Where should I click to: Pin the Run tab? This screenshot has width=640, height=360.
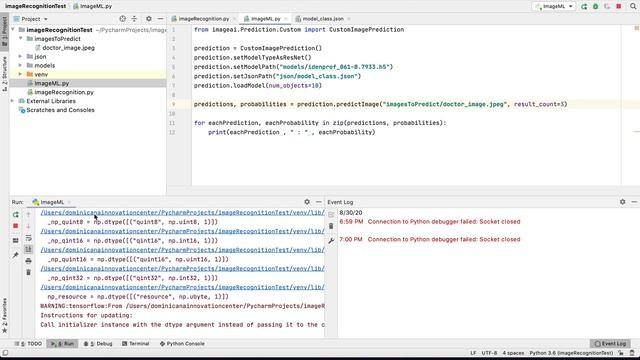click(16, 255)
